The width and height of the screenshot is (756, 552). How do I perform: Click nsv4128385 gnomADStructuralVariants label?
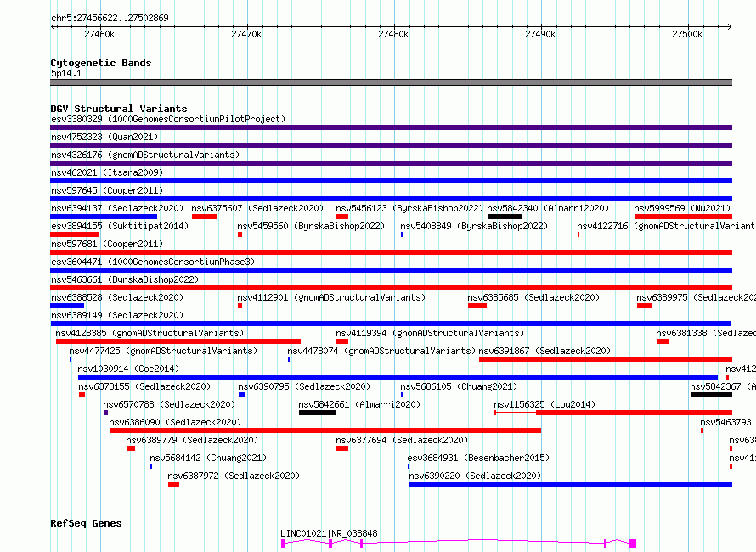[x=150, y=333]
